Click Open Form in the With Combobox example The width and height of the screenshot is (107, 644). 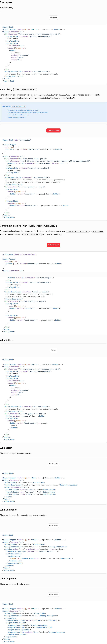[x=53, y=525]
